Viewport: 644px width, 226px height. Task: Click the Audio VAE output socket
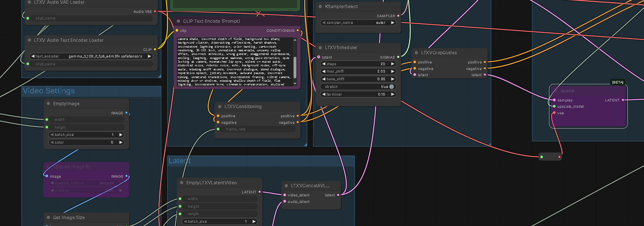click(x=155, y=11)
